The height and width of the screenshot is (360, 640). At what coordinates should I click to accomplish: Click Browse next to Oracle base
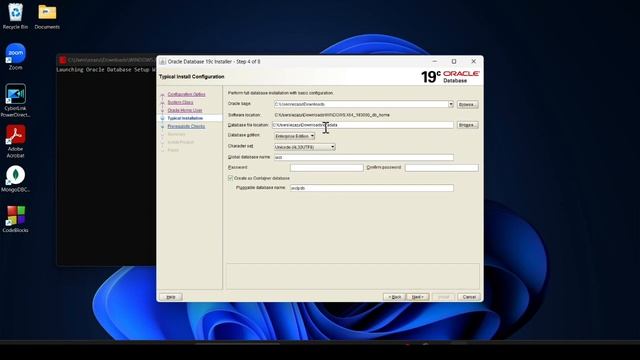click(x=467, y=104)
